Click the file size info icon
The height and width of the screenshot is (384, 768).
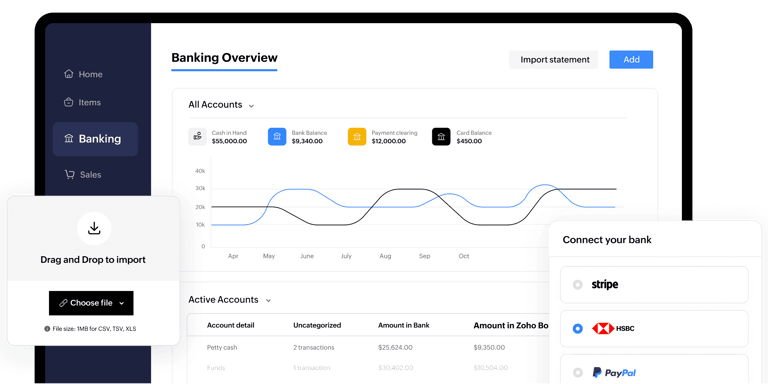(47, 329)
